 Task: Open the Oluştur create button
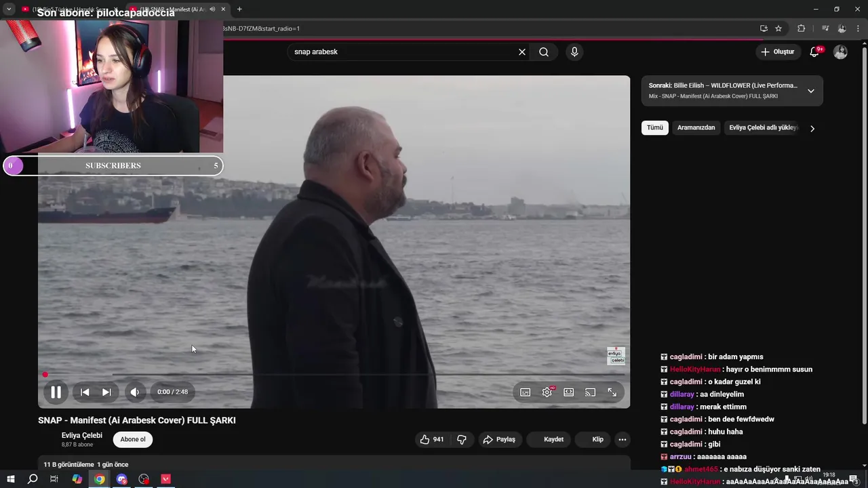point(778,52)
